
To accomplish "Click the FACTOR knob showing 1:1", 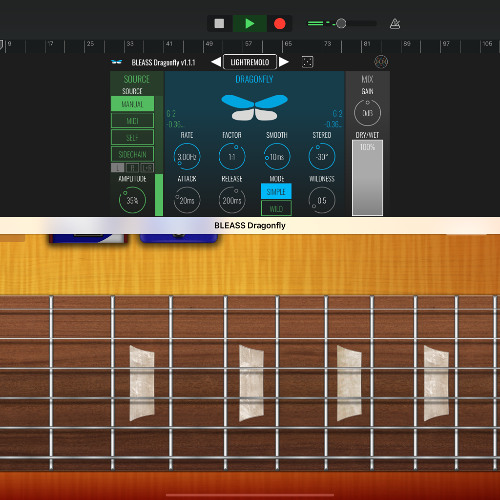I will [232, 156].
